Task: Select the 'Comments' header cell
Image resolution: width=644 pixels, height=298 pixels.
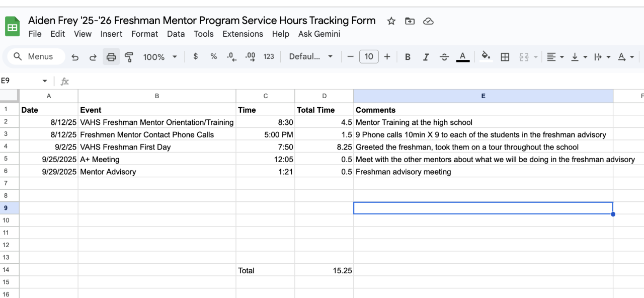Action: pos(483,110)
